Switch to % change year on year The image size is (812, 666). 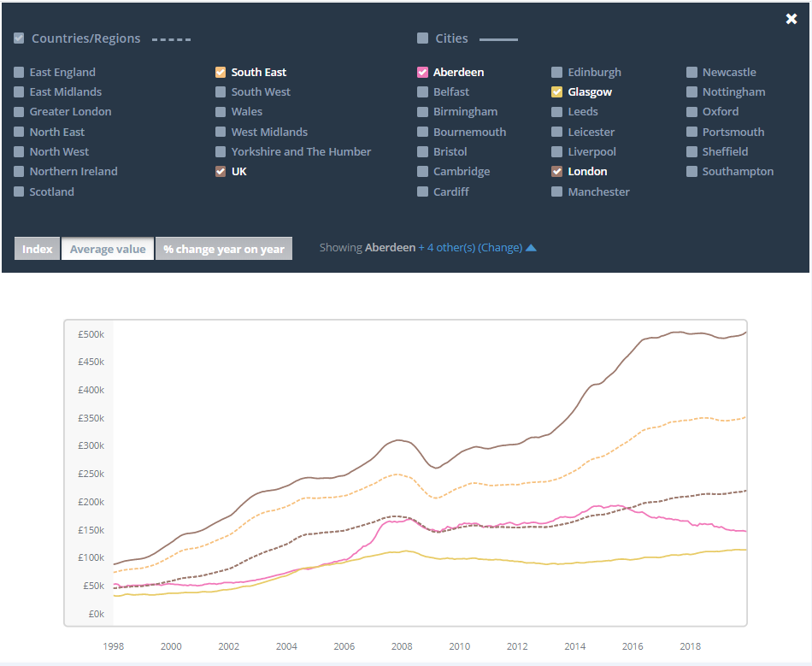point(224,249)
